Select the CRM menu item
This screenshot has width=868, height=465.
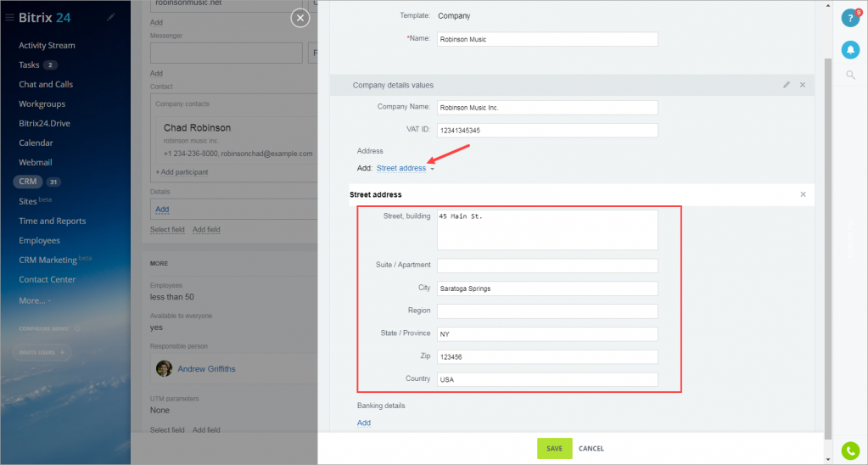pyautogui.click(x=28, y=182)
